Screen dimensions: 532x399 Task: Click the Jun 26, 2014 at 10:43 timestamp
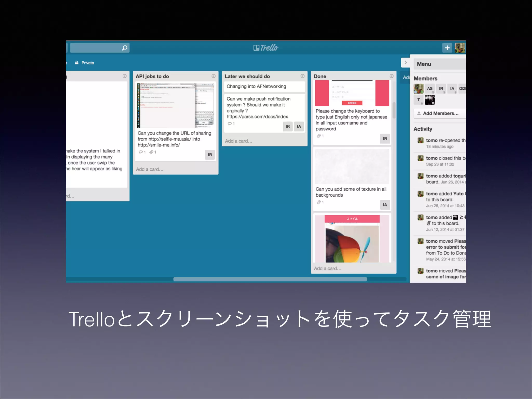point(445,206)
